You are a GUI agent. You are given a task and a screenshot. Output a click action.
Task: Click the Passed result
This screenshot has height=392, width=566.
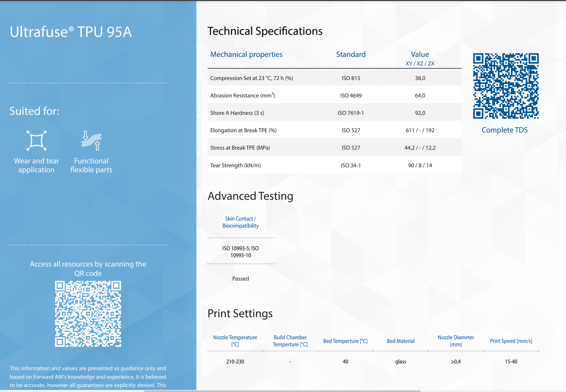tap(241, 279)
